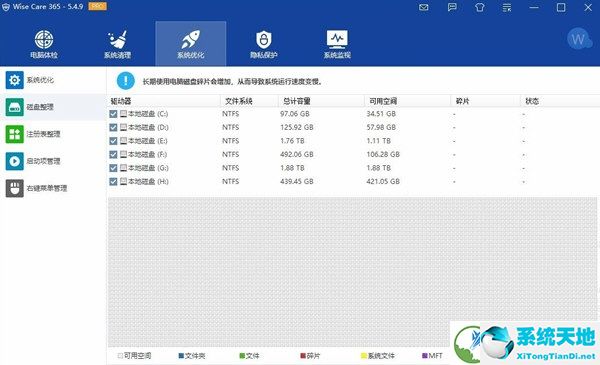Screen dimensions: 600x365
Task: Select the 1.76 TB total capacity cell
Action: point(292,141)
